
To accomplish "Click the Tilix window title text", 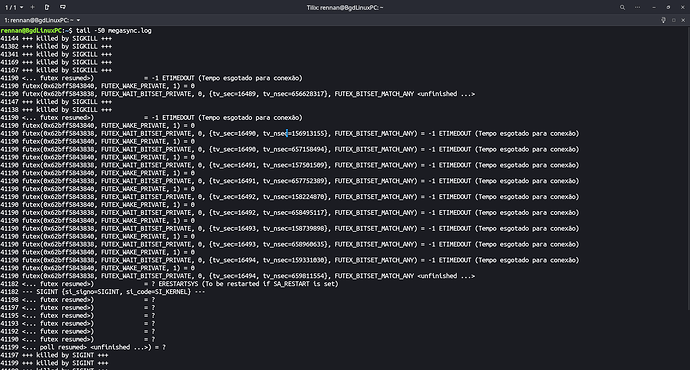I will 345,7.
